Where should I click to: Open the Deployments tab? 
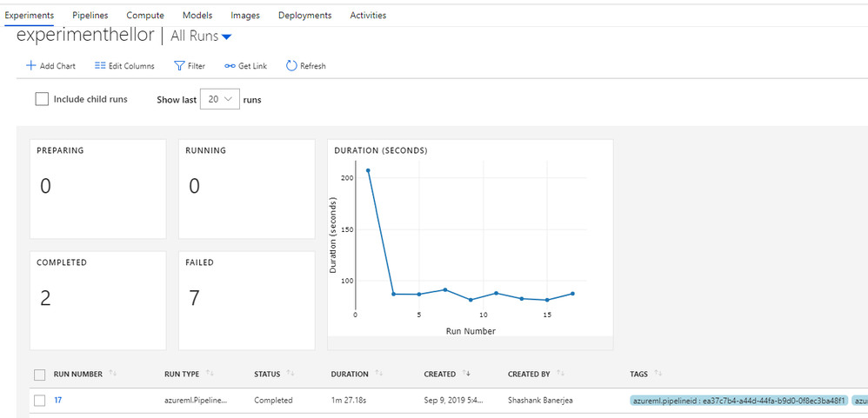[305, 16]
